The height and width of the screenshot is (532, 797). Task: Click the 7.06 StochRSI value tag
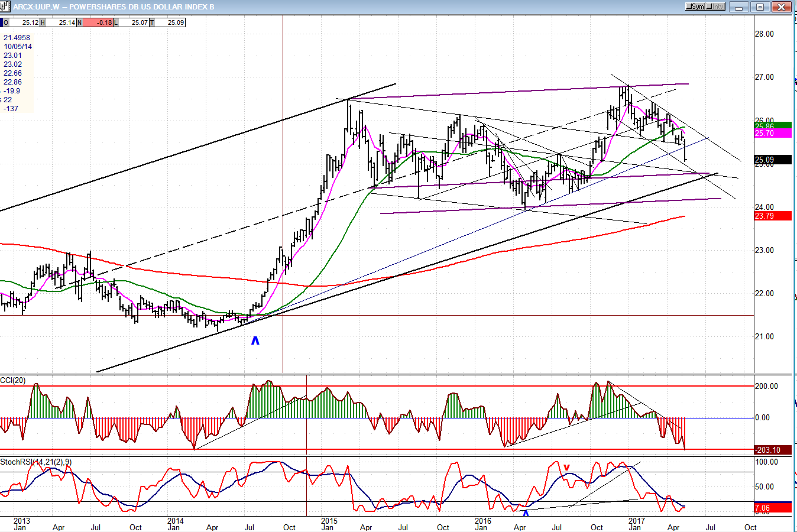[772, 508]
